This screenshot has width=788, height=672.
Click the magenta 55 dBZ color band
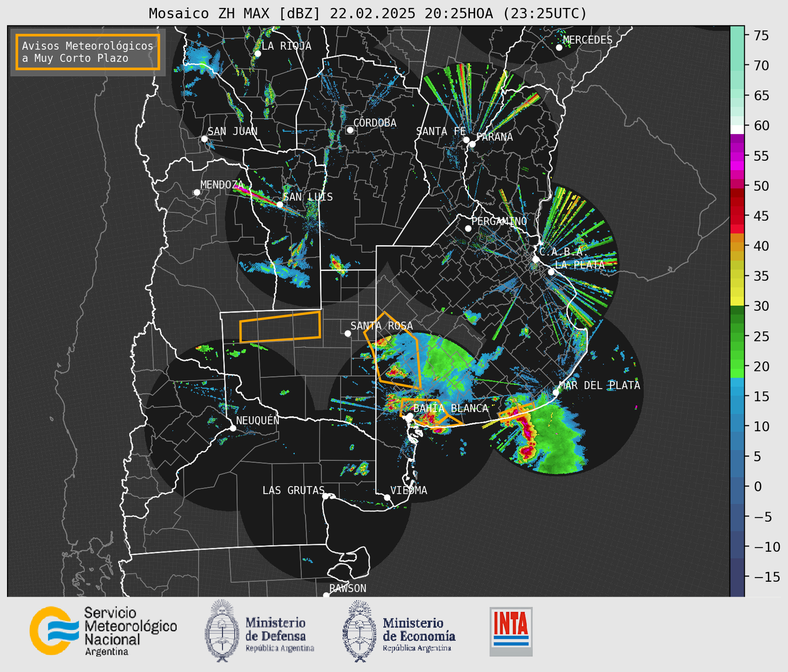pos(737,156)
